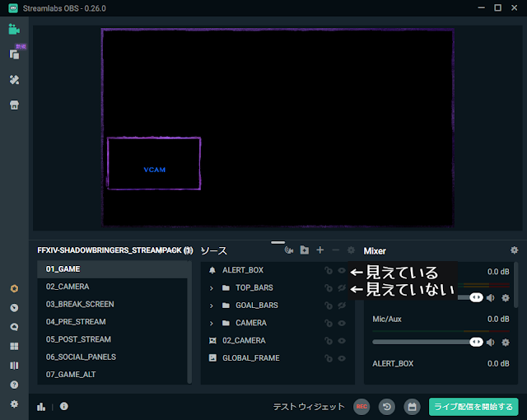Screen dimensions: 527x420
Task: Adjust the Mic/Aux volume slider
Action: pos(427,342)
